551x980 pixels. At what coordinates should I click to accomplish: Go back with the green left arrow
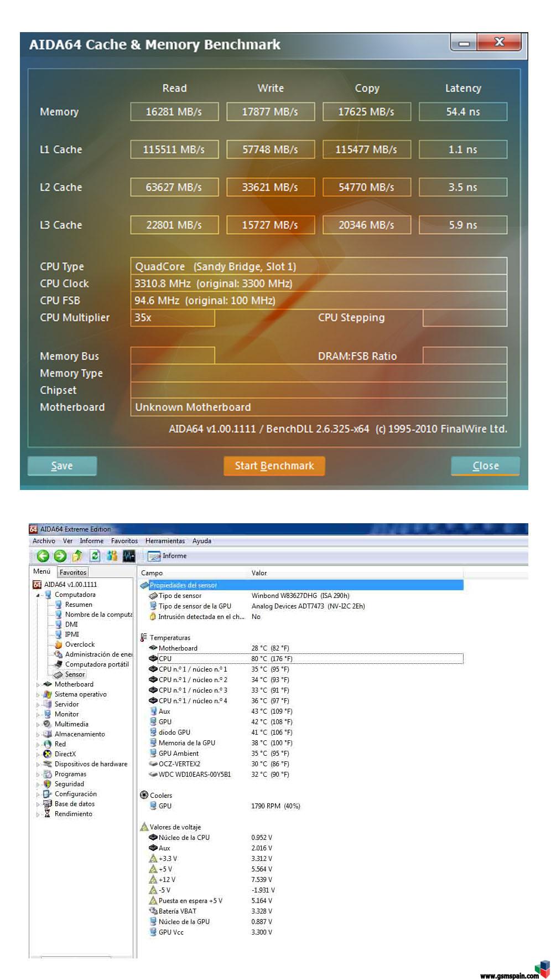pos(43,556)
